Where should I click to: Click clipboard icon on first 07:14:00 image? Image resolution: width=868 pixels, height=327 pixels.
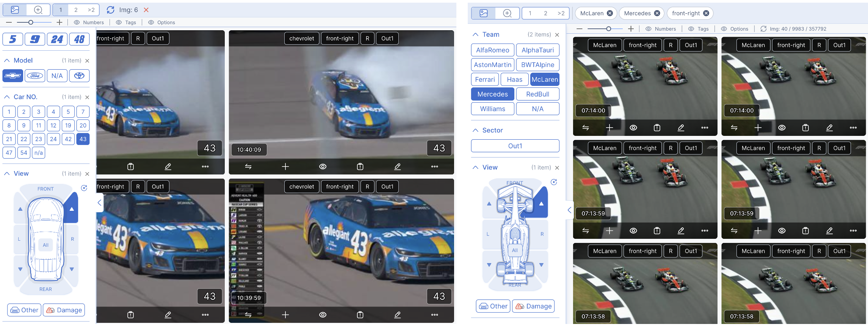[657, 128]
